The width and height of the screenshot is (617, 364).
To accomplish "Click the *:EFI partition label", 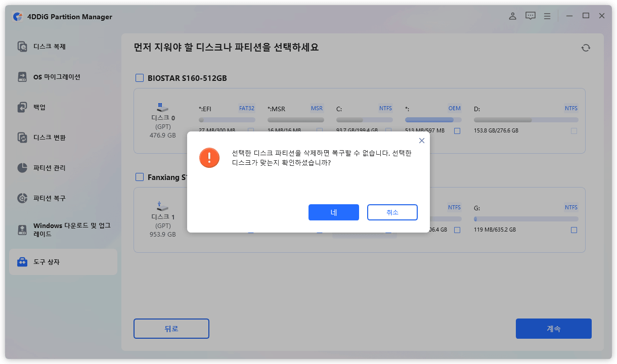I will click(205, 109).
